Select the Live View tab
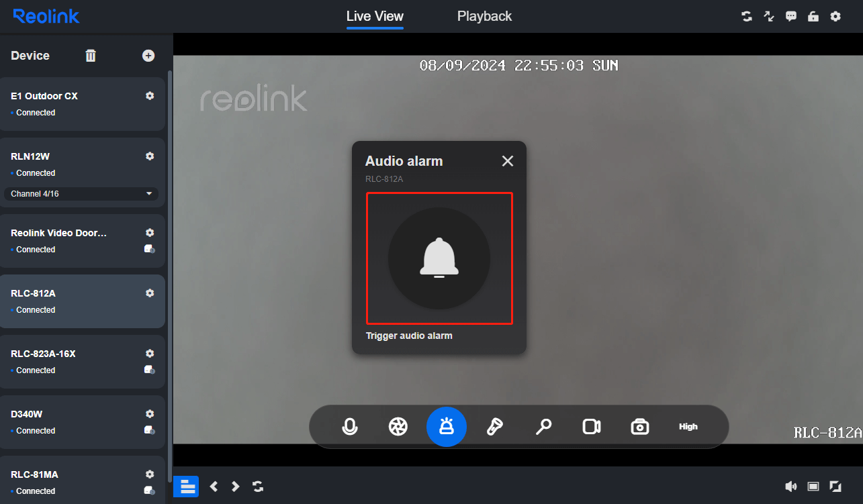 tap(375, 16)
